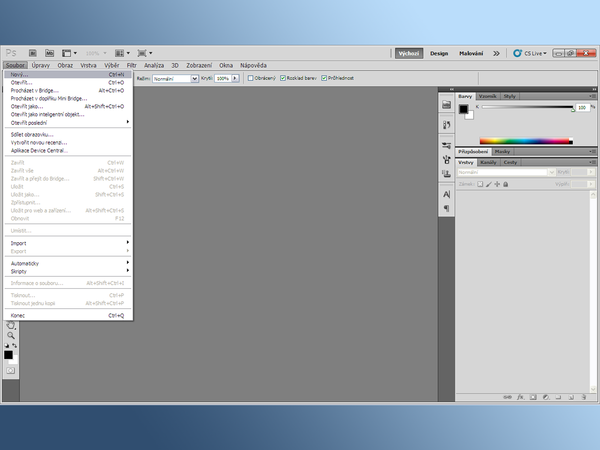600x450 pixels.
Task: Select the Zoom tool in the toolbox
Action: (x=11, y=335)
